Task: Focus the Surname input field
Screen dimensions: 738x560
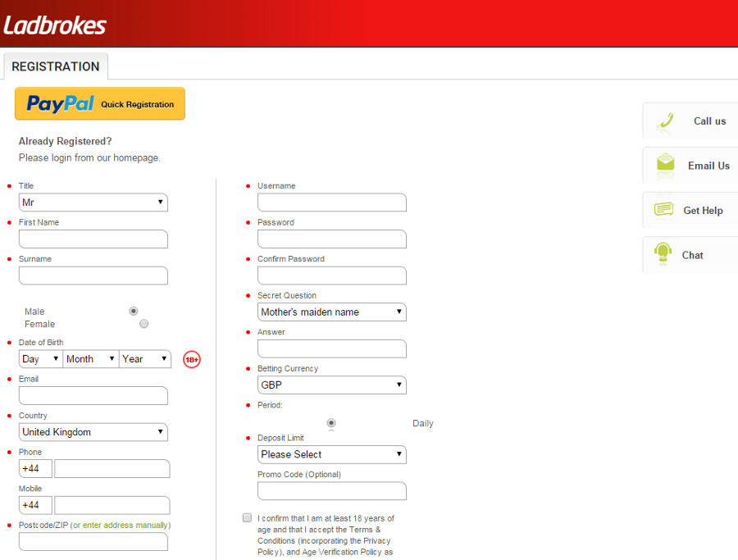Action: click(x=93, y=275)
